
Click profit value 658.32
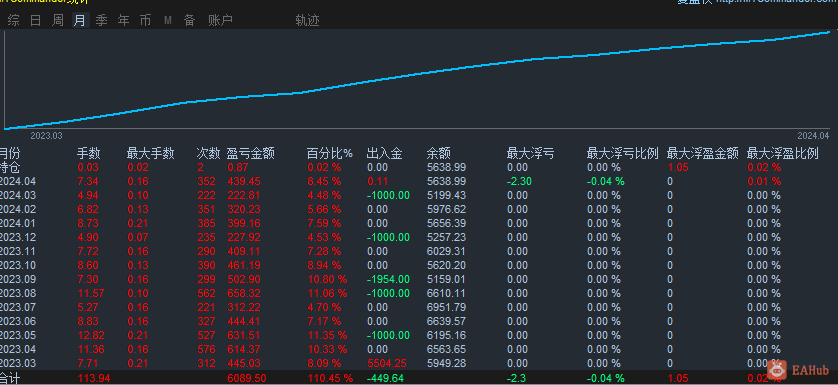tap(244, 293)
